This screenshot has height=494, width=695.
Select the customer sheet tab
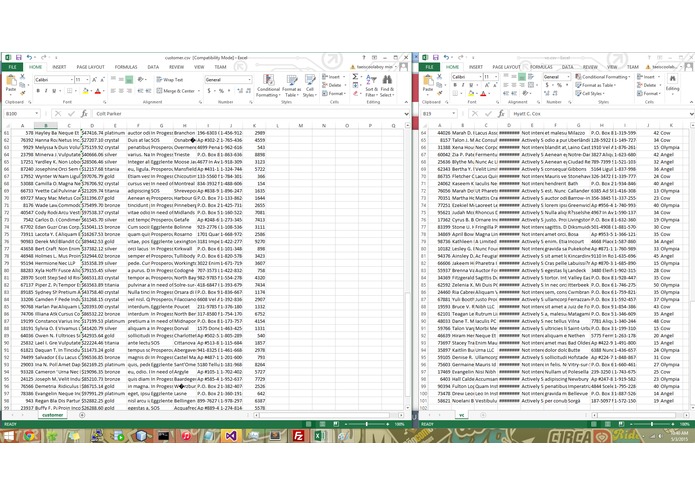[x=53, y=415]
